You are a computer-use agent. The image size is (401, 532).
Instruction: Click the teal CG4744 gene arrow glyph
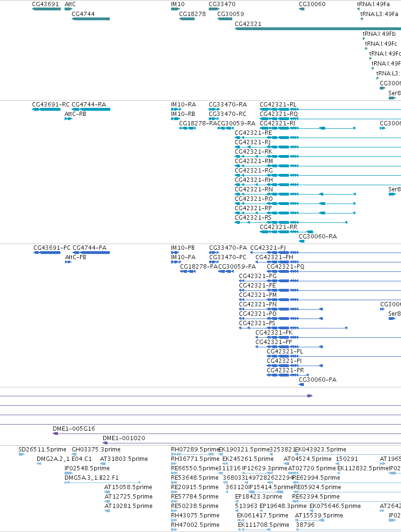pos(90,19)
